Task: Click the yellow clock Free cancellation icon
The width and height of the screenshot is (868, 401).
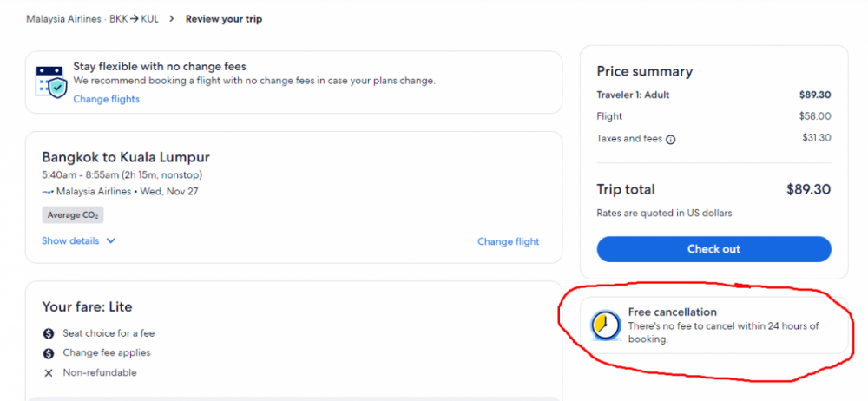Action: click(606, 325)
